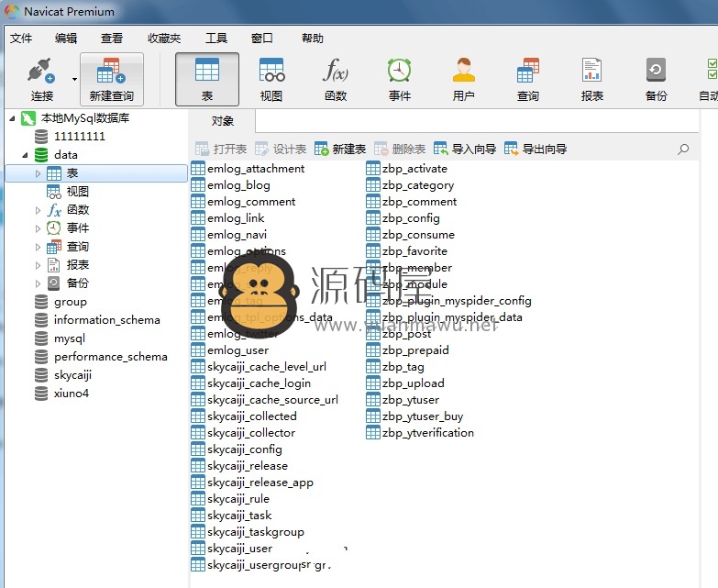Select the skycaiji_collector table
This screenshot has width=718, height=588.
point(243,433)
